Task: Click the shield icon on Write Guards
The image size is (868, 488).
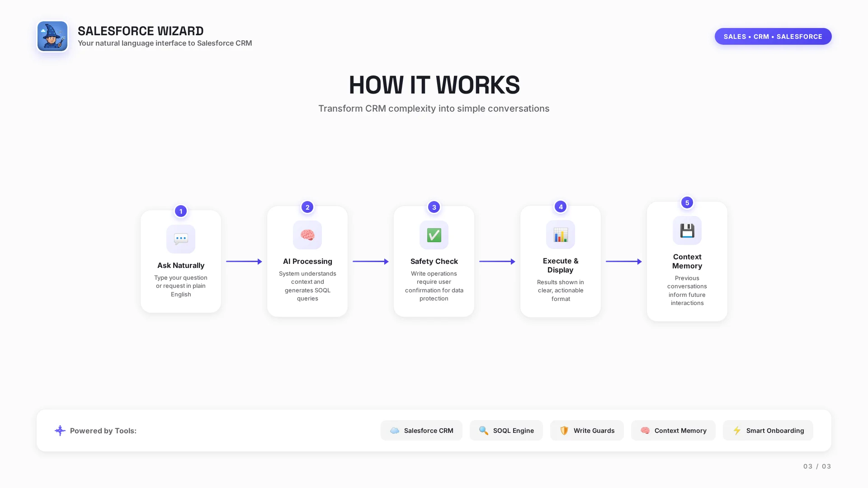Action: click(564, 431)
